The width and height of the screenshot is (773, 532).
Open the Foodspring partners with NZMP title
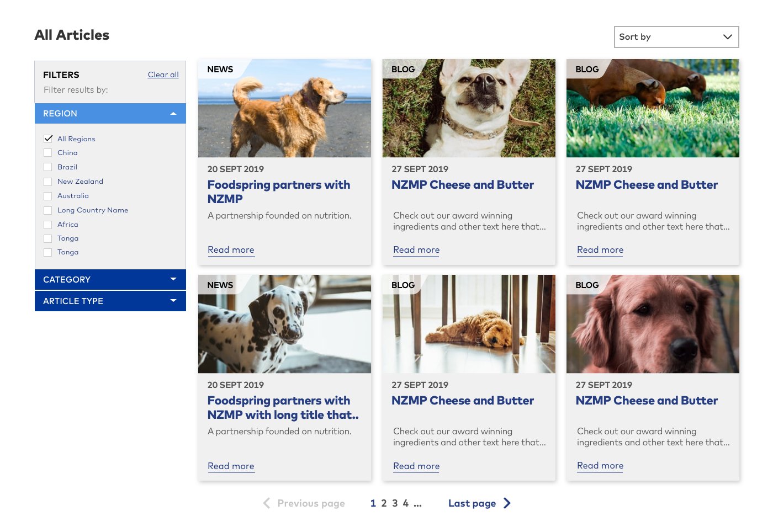pyautogui.click(x=278, y=191)
